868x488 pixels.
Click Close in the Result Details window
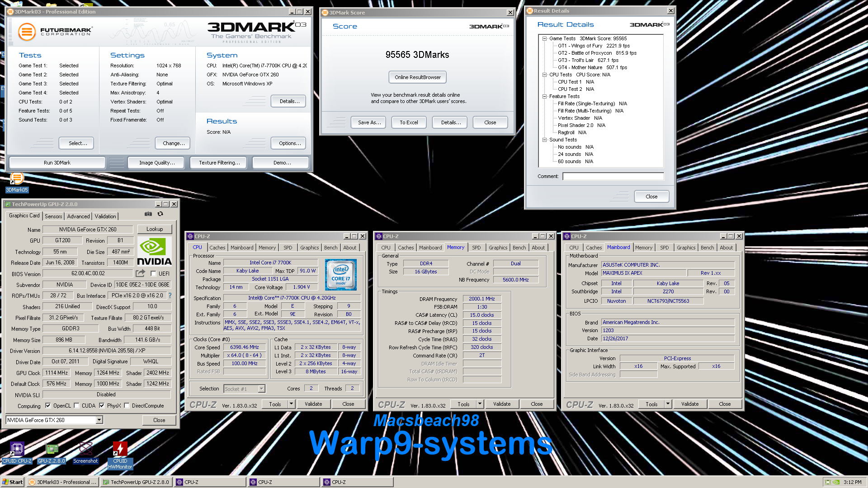tap(651, 197)
